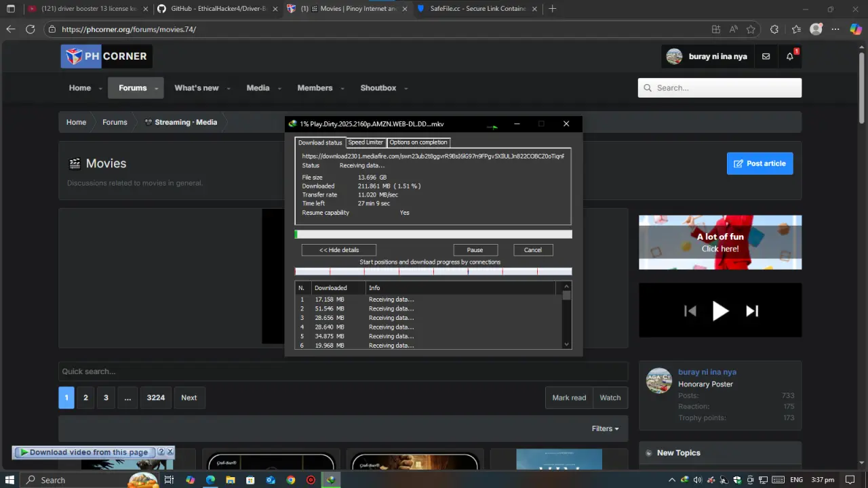Cancel the Play.Dirty download

point(533,250)
